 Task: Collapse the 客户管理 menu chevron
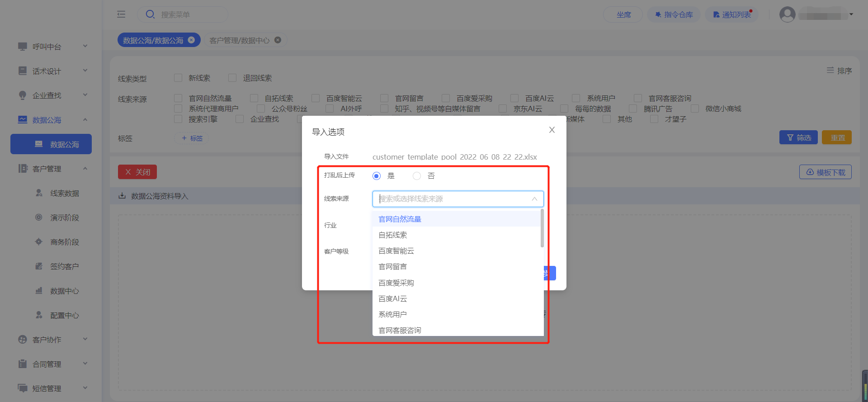85,168
